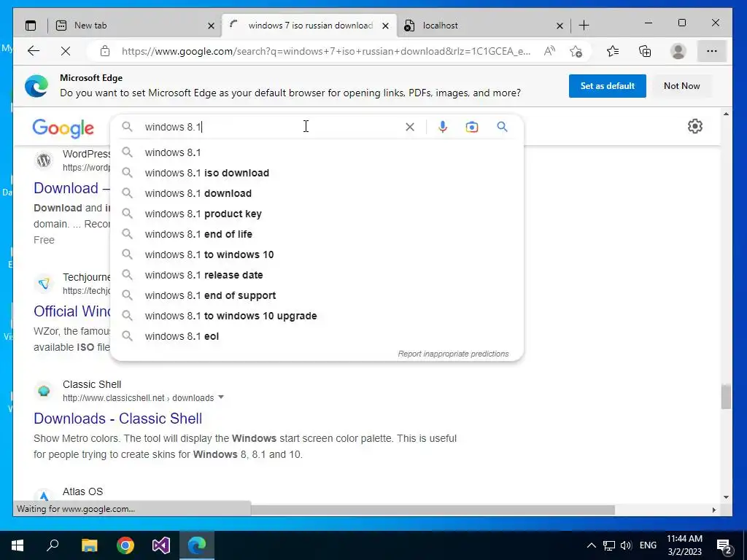Screen dimensions: 747x560
Task: Open the volume tray icon
Action: point(626,545)
